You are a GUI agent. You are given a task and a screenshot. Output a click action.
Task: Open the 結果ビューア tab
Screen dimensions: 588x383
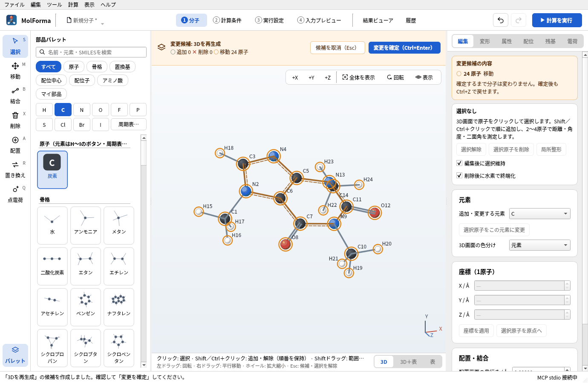pos(378,20)
